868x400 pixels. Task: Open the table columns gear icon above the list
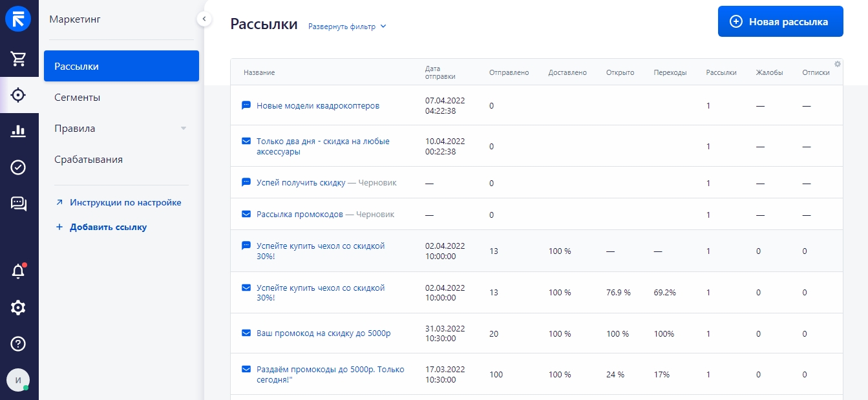click(837, 64)
